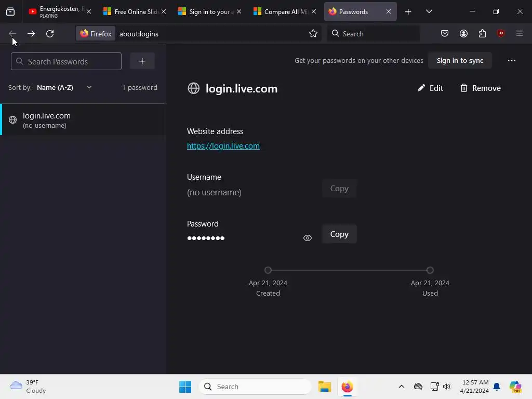Image resolution: width=532 pixels, height=399 pixels.
Task: Go forward with the forward arrow
Action: (x=31, y=34)
